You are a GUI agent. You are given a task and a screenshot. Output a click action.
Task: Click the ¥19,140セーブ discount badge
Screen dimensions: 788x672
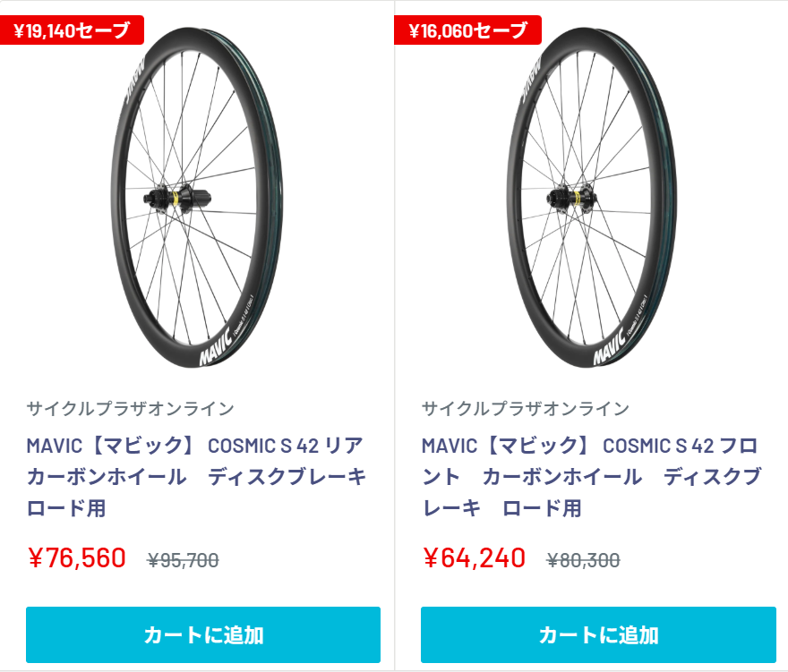(72, 30)
